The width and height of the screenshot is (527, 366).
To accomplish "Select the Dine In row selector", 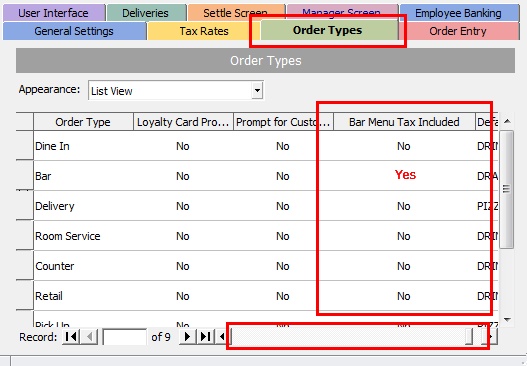I will tap(24, 146).
